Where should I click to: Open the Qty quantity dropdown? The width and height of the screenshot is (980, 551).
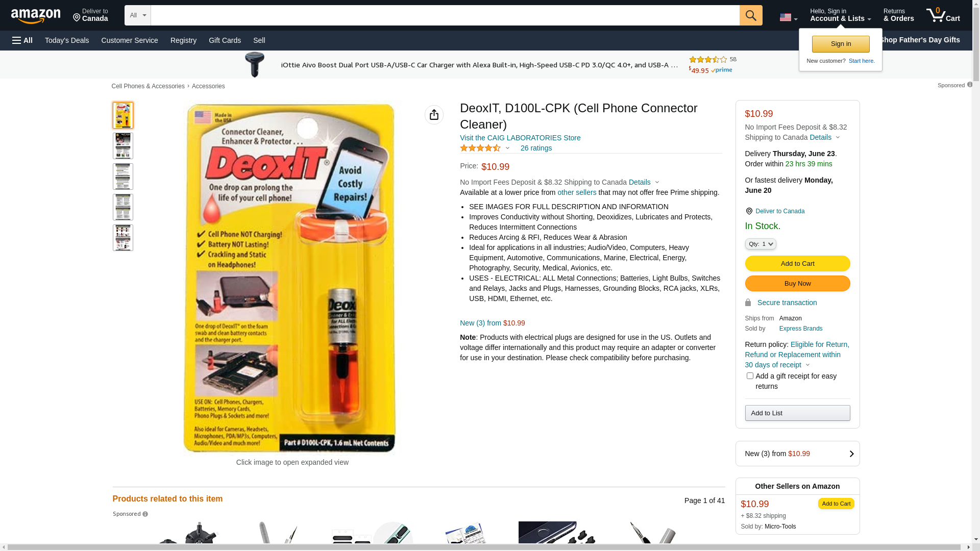[x=761, y=244]
